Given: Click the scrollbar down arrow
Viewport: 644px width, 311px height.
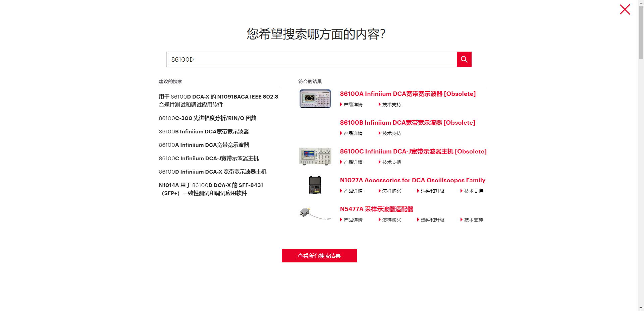Looking at the screenshot, I should 641,308.
